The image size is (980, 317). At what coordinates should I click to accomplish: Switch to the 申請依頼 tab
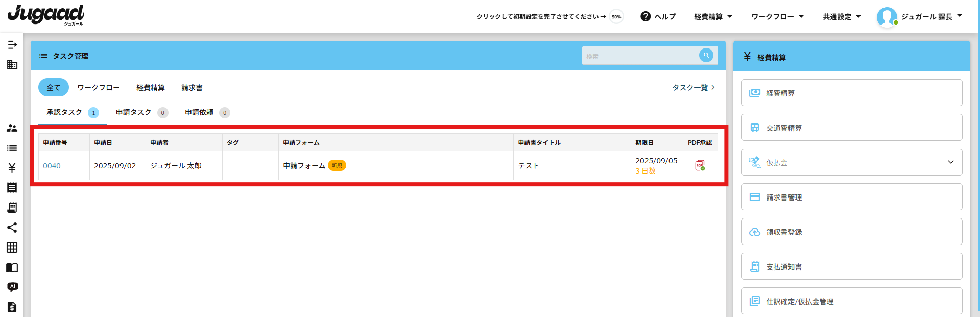(x=199, y=112)
